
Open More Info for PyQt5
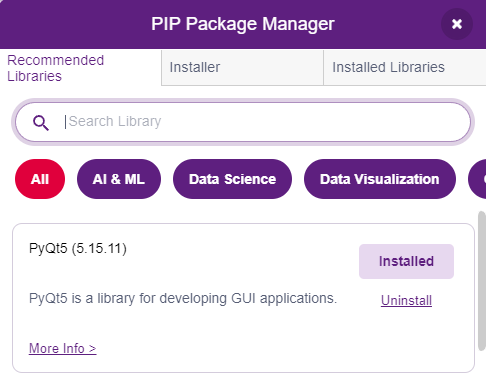(x=63, y=348)
